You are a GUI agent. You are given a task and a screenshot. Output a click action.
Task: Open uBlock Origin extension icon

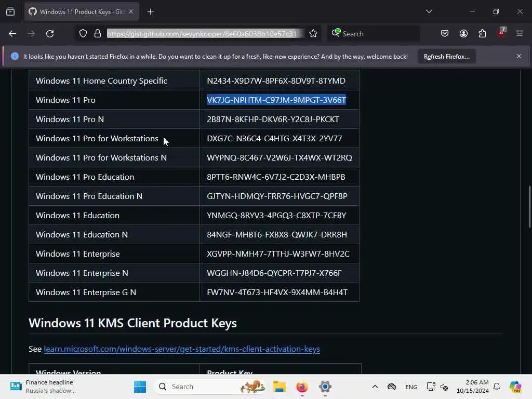tap(501, 33)
